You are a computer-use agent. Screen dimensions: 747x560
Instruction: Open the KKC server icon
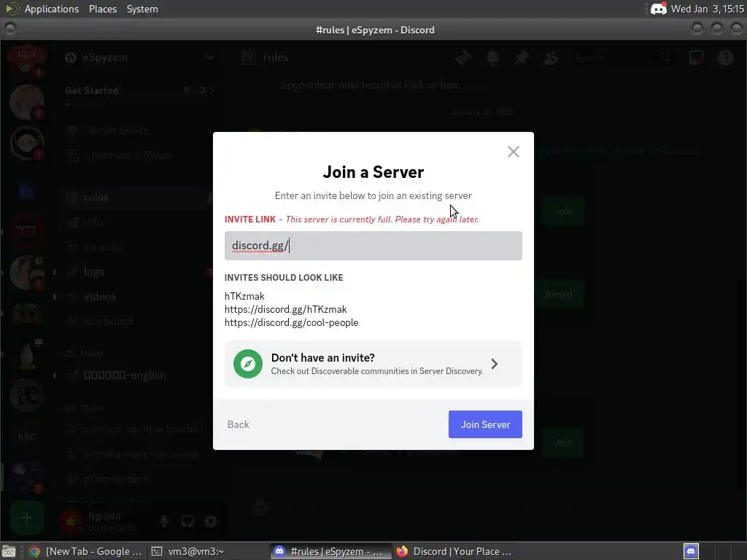(x=27, y=436)
